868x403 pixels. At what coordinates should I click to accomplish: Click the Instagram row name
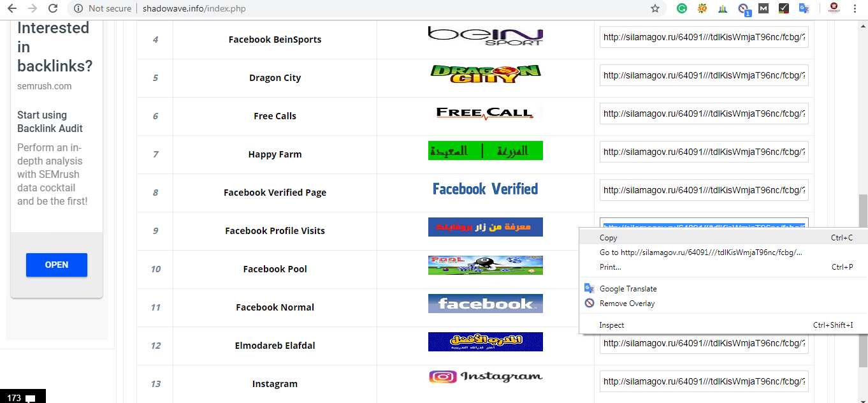point(275,384)
